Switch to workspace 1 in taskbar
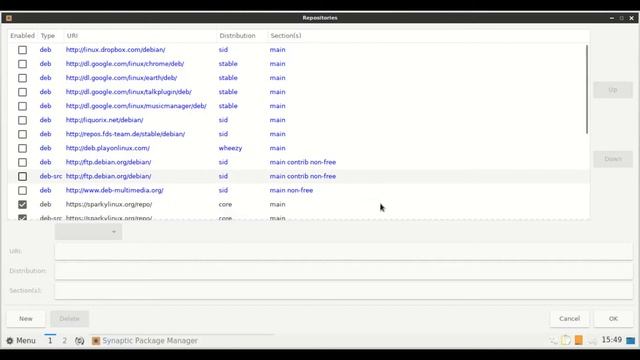This screenshot has height=360, width=640. coord(50,340)
